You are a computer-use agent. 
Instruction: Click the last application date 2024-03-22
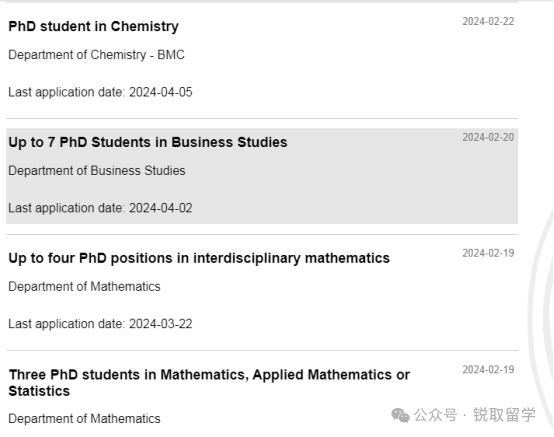[100, 324]
